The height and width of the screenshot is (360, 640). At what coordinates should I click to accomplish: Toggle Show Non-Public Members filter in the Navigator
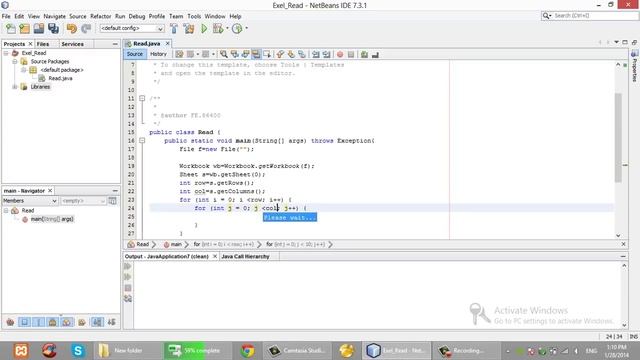[x=53, y=322]
